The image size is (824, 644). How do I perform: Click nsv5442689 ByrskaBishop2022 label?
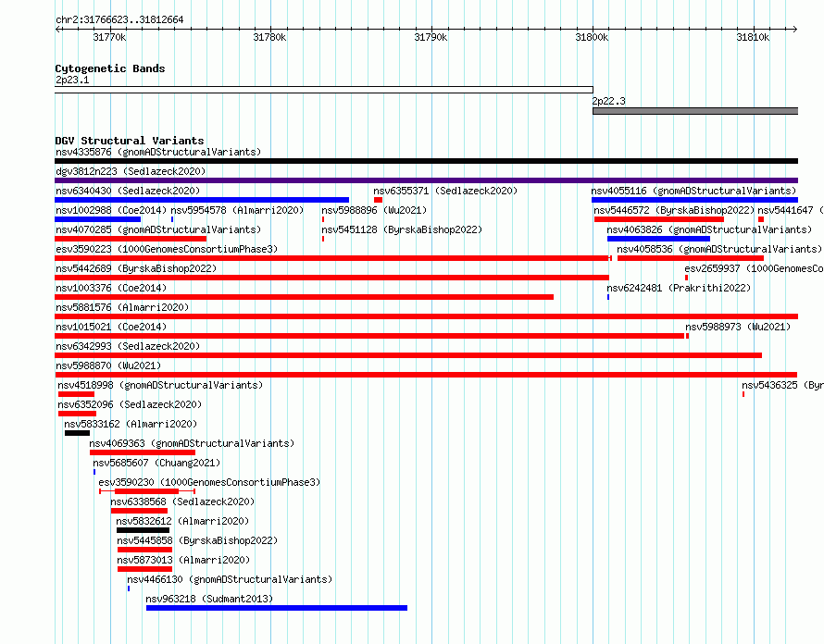[136, 268]
